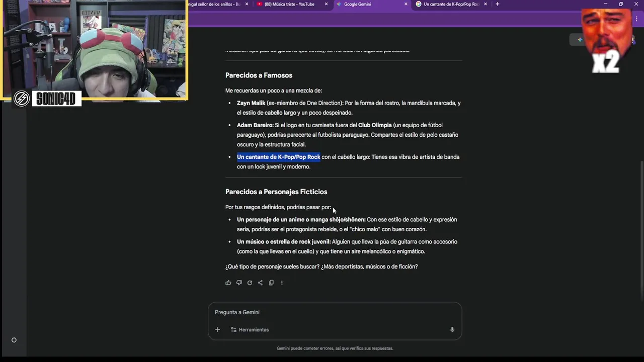Share the Gemini response

click(260, 283)
